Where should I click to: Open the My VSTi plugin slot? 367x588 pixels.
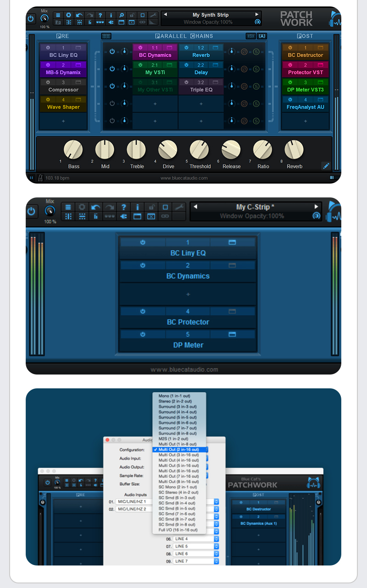pyautogui.click(x=155, y=73)
